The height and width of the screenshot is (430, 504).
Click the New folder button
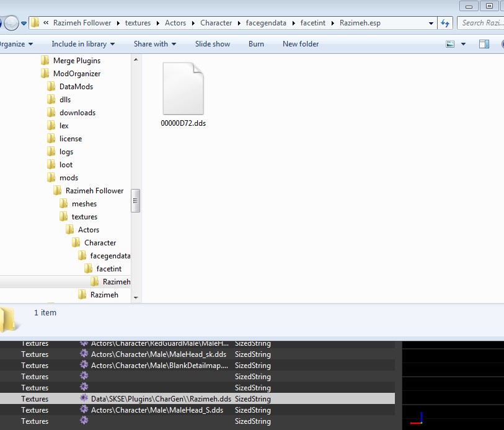[300, 44]
